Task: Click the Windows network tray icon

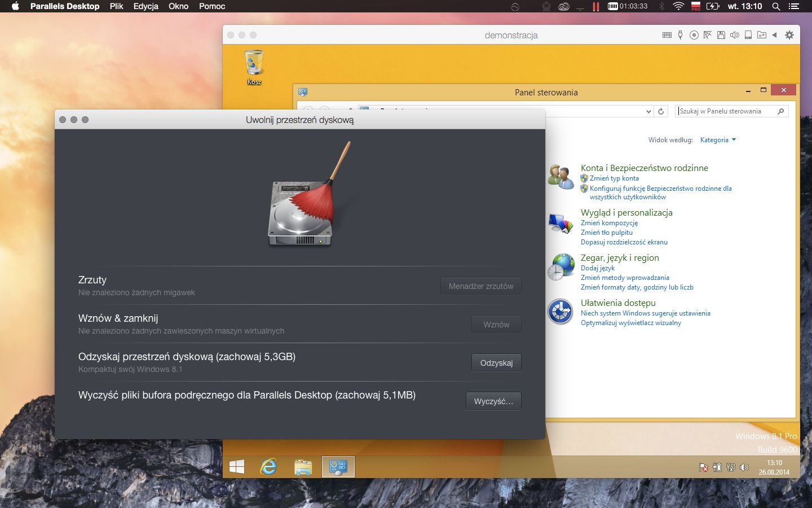Action: [731, 467]
